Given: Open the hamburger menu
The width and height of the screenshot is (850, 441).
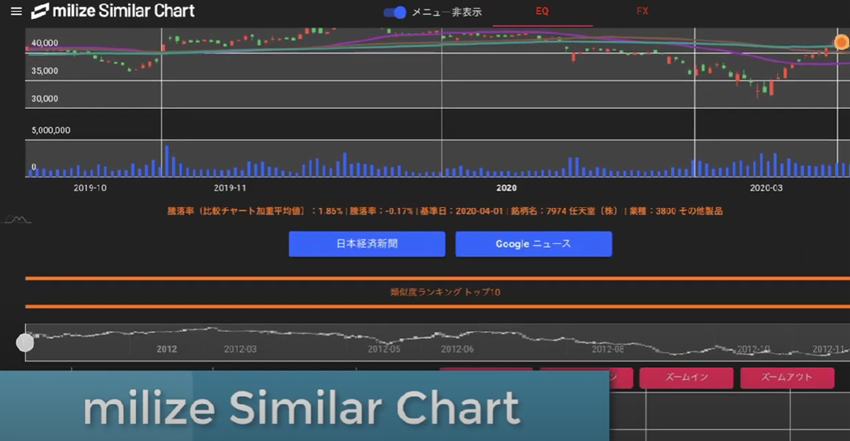Looking at the screenshot, I should click(16, 11).
